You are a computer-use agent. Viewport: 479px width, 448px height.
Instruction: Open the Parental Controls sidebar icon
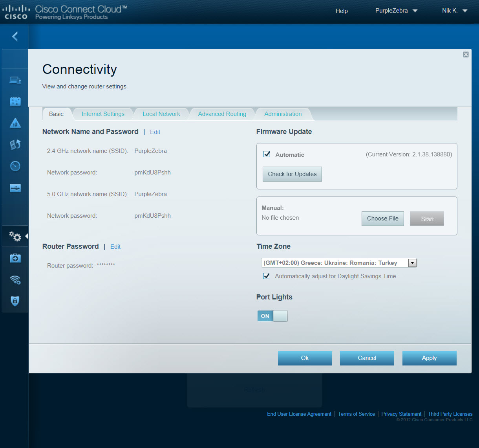[15, 123]
